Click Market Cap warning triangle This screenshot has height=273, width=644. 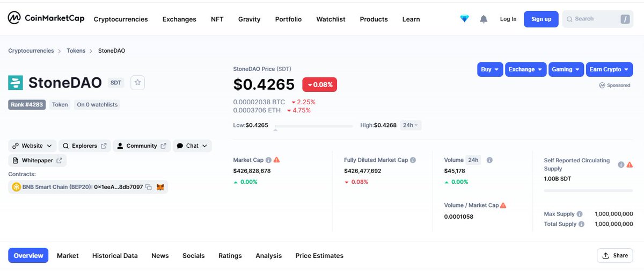pos(276,160)
